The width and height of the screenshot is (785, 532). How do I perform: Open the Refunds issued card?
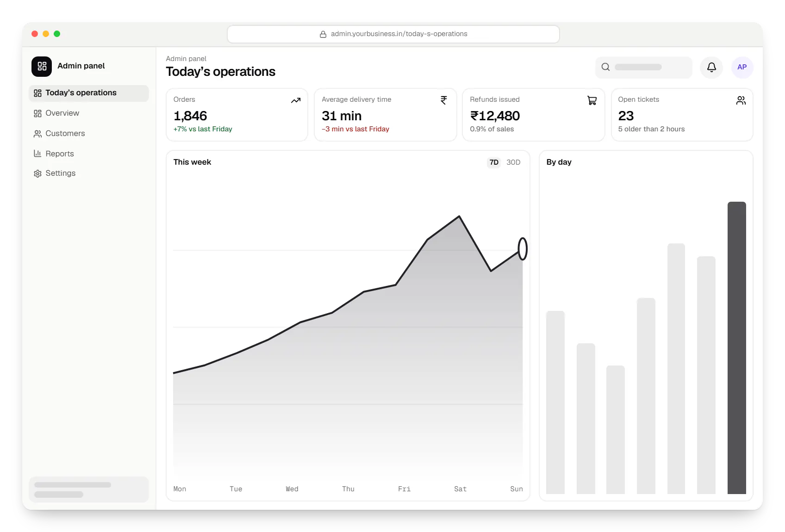pos(534,115)
